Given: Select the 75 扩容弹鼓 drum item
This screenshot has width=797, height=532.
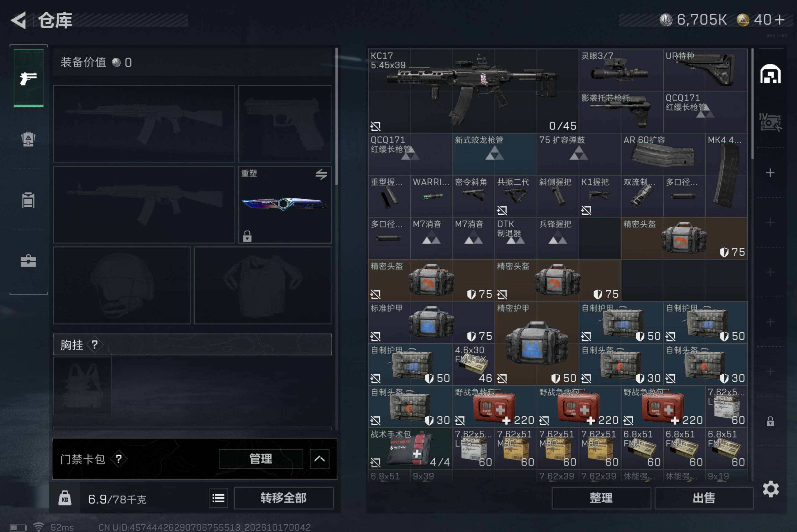Looking at the screenshot, I should tap(579, 154).
